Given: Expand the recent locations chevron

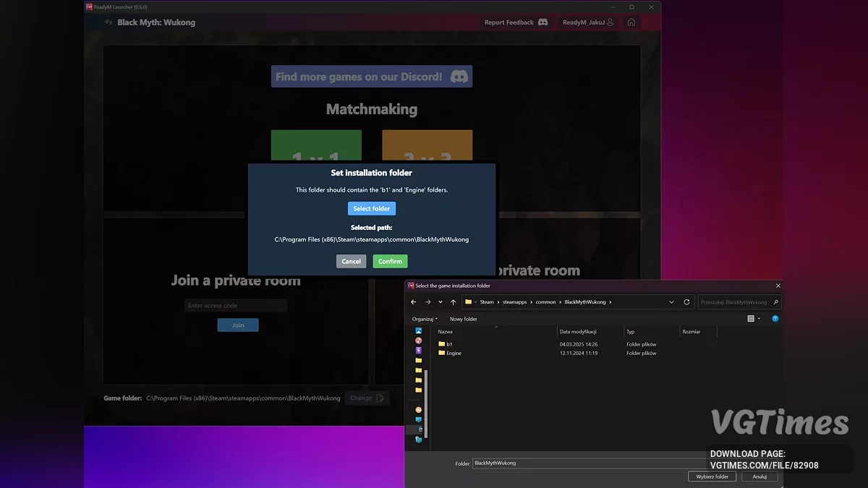Looking at the screenshot, I should pyautogui.click(x=440, y=302).
